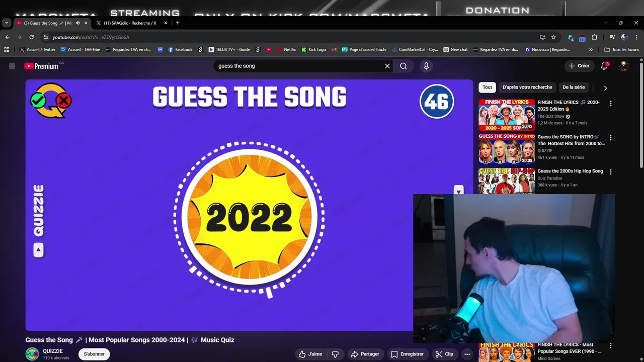Reload the page
This screenshot has height=362, width=644.
31,37
